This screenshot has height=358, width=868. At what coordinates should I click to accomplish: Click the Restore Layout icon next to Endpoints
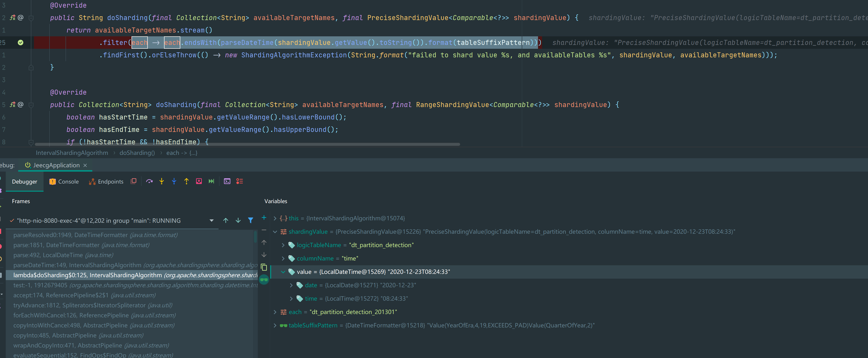point(133,181)
